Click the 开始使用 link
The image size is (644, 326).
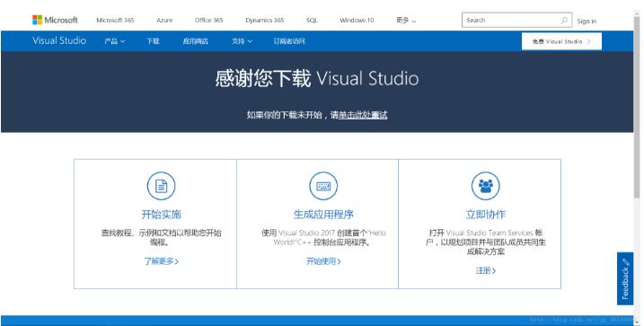coord(323,261)
